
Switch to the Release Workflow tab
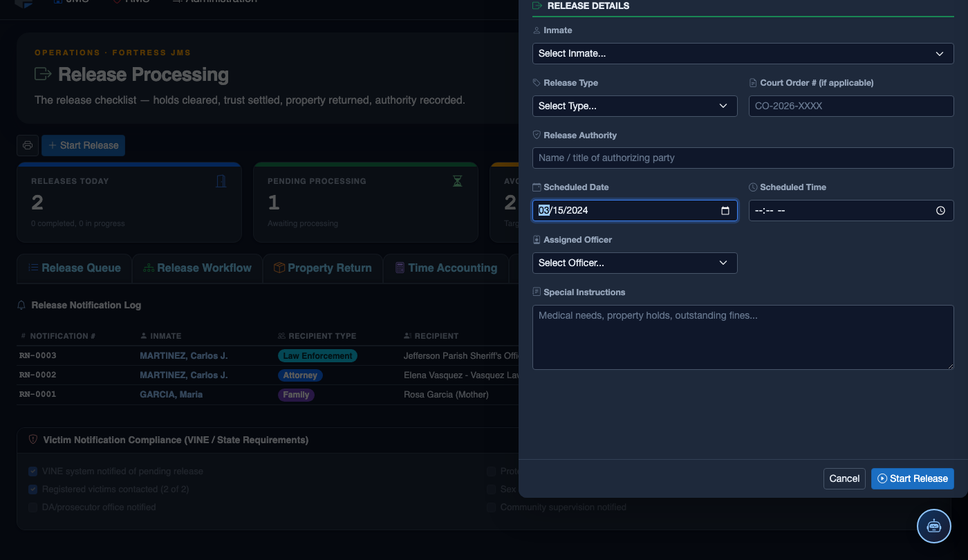pos(197,268)
